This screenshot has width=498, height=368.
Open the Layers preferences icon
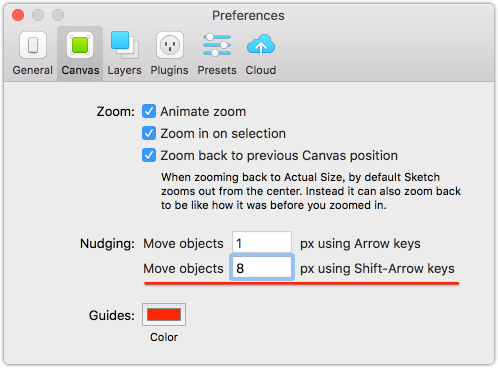pyautogui.click(x=124, y=45)
